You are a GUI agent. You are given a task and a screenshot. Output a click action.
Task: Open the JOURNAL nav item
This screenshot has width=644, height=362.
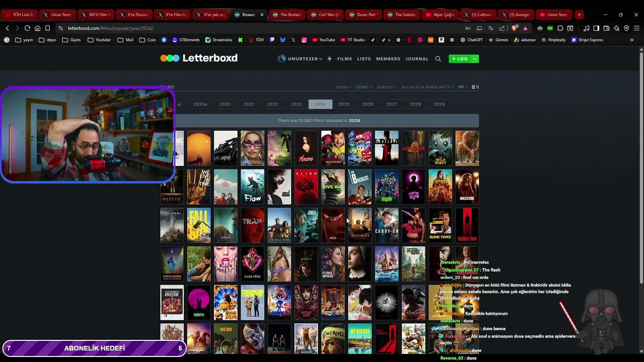417,59
